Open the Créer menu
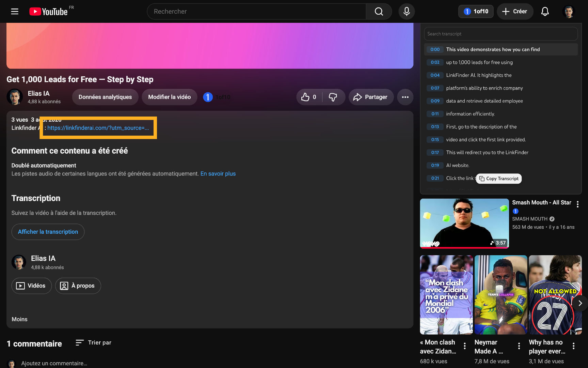 point(515,12)
